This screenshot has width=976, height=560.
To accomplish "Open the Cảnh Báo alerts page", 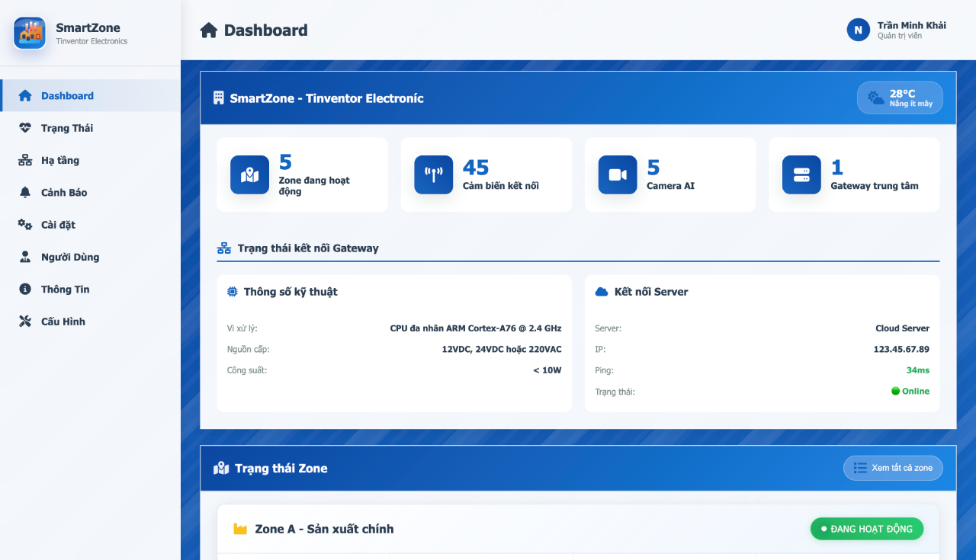I will [x=64, y=193].
